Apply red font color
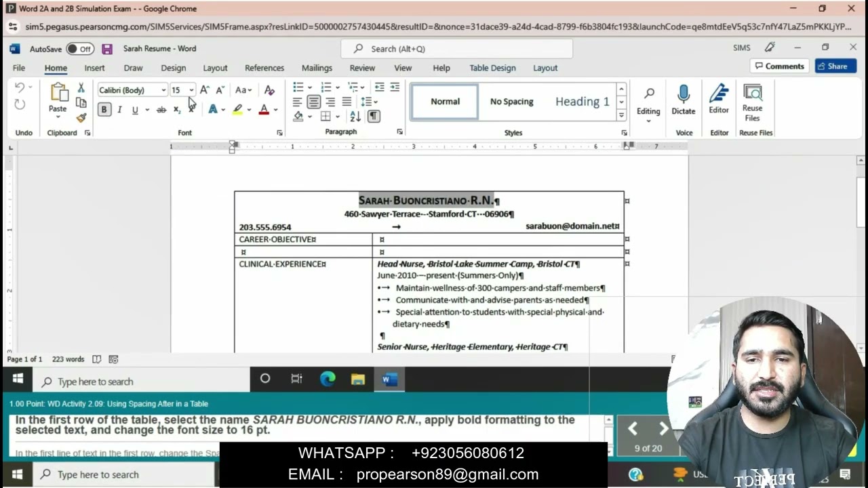This screenshot has height=488, width=868. 264,110
